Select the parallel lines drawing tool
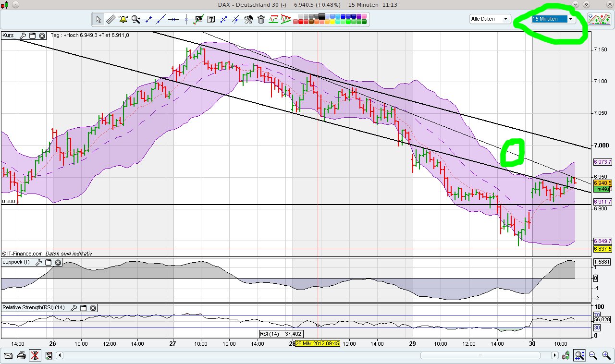 click(236, 19)
